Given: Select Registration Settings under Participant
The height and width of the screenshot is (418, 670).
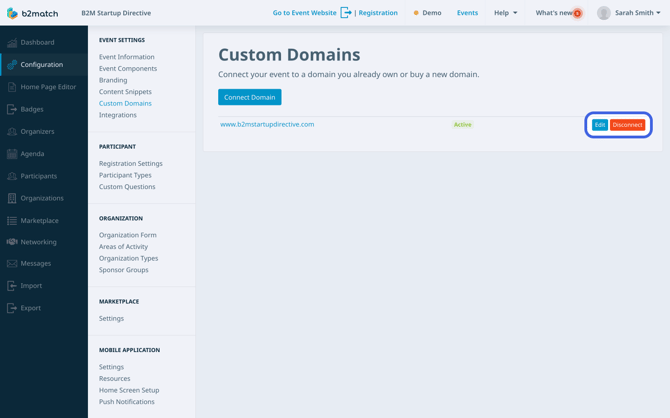Looking at the screenshot, I should tap(131, 163).
